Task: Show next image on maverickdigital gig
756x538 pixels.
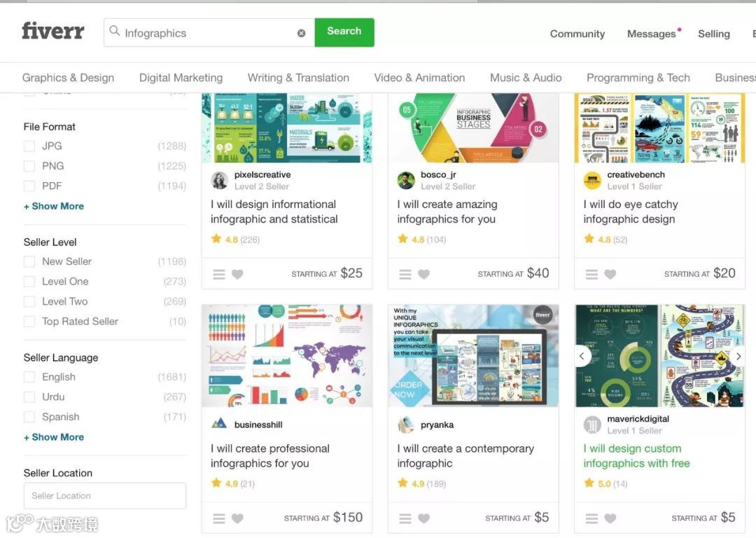Action: 738,356
